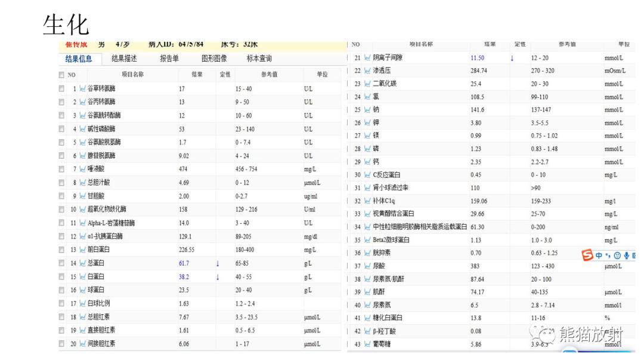Click trend icon beside 间接胆红素
The image size is (644, 363).
(82, 344)
